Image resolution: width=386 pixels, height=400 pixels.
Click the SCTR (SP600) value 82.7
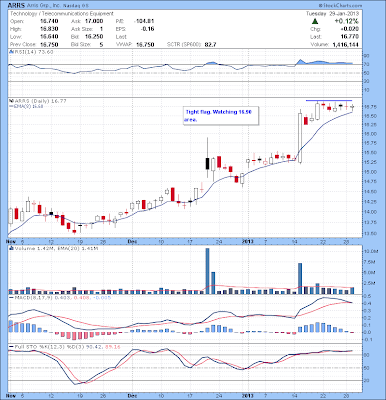click(210, 44)
